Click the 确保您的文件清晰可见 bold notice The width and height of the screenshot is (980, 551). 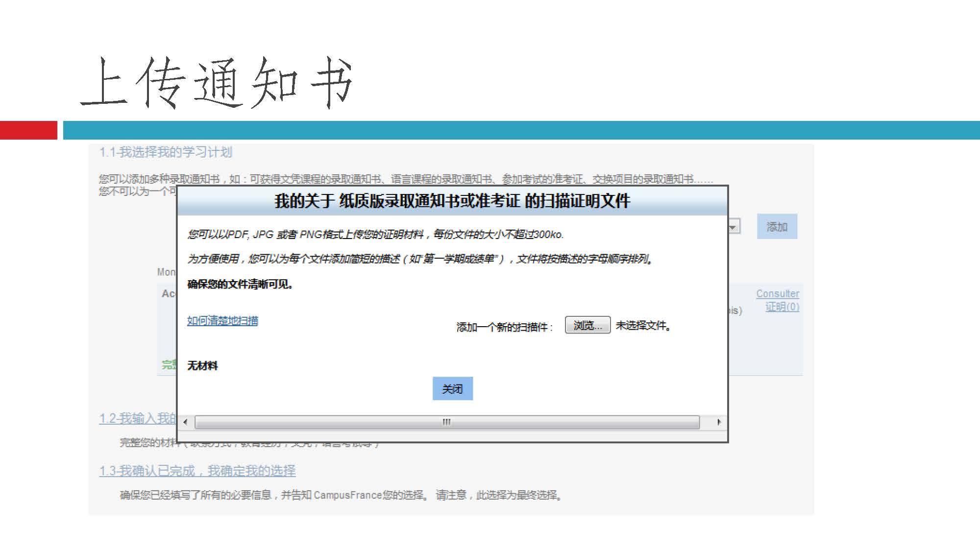tap(240, 284)
